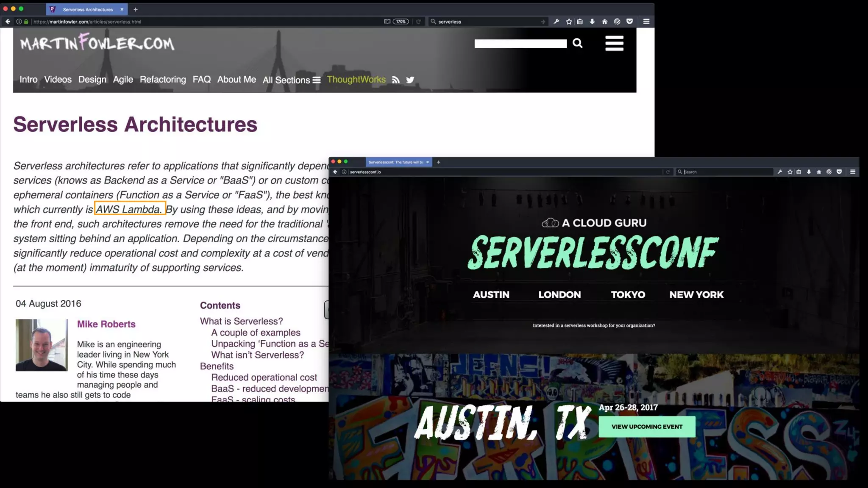Open the RSS feed icon
868x488 pixels.
tap(396, 80)
